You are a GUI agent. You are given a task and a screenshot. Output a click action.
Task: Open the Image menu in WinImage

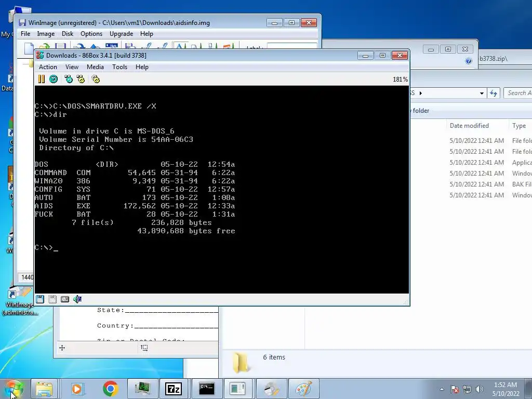point(46,34)
